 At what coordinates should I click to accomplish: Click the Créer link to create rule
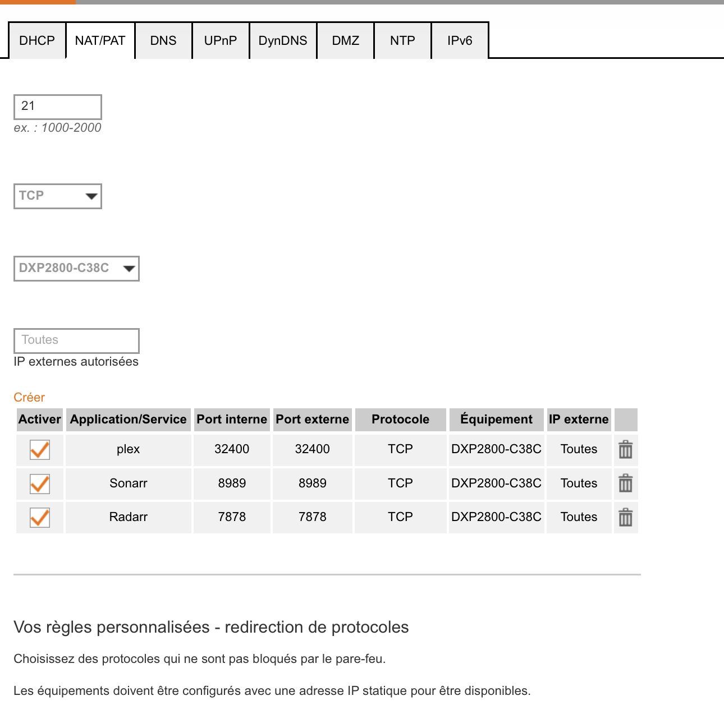pyautogui.click(x=29, y=397)
